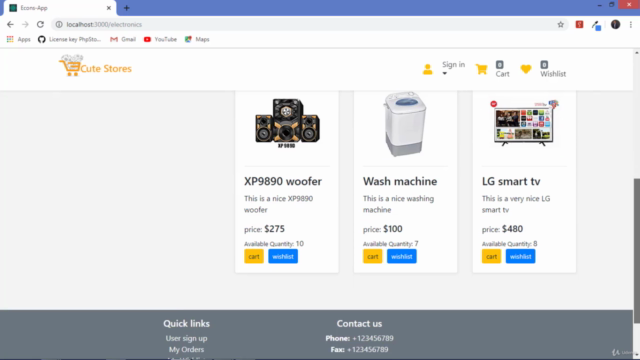This screenshot has height=360, width=640.
Task: Click the Quick links heading
Action: (187, 323)
